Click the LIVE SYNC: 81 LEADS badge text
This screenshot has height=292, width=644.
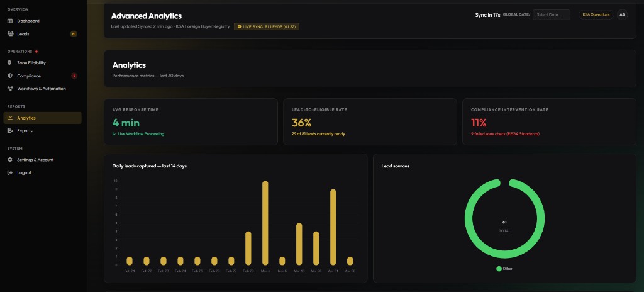click(270, 26)
